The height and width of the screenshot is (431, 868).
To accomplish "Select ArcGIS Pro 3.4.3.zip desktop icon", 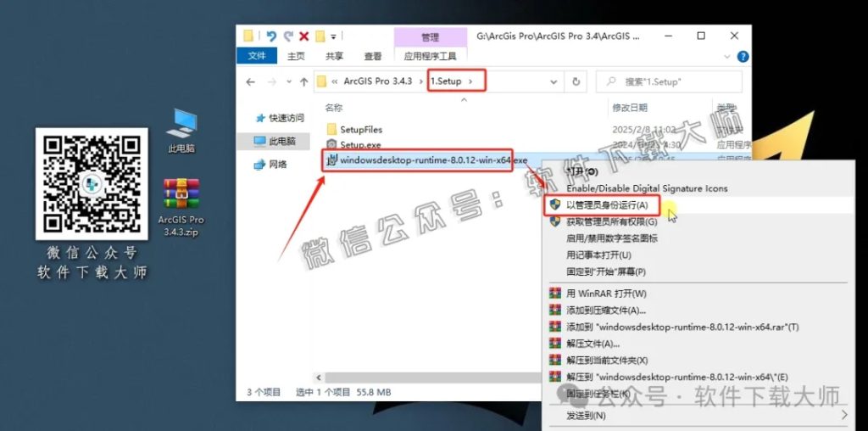I will (181, 209).
